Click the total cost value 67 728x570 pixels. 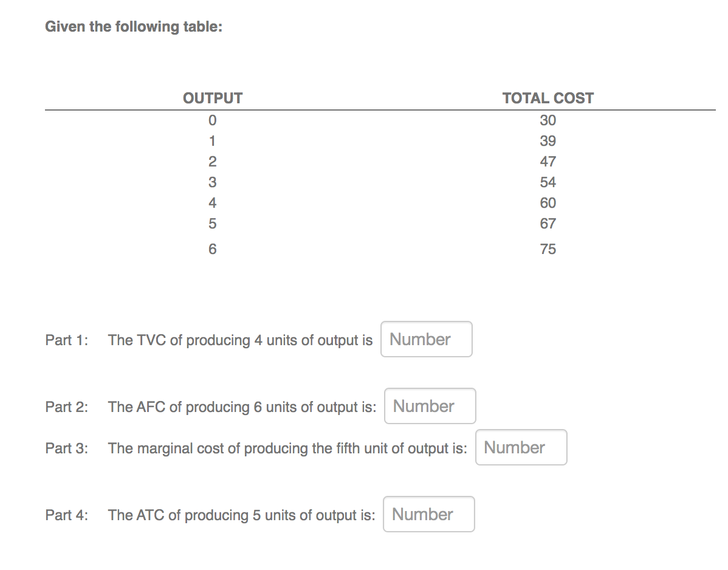(x=548, y=223)
